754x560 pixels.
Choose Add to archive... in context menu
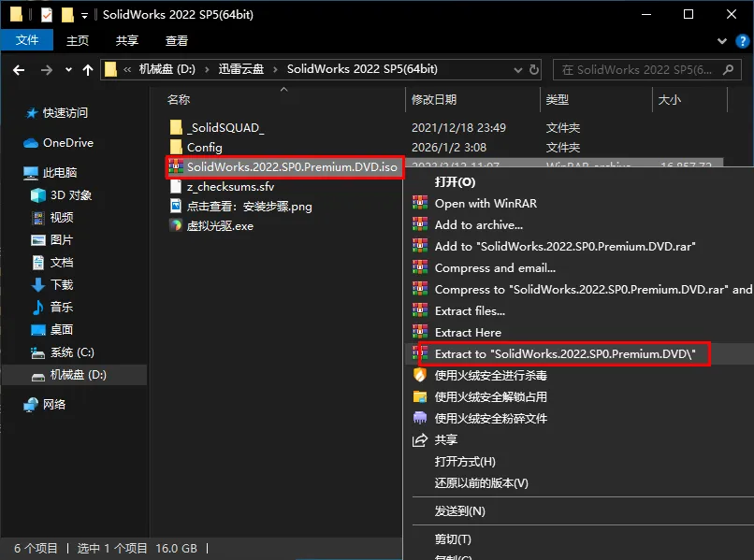point(478,225)
